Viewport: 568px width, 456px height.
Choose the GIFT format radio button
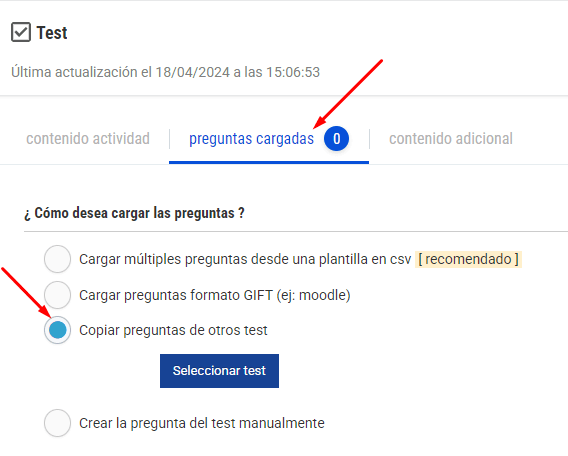point(57,295)
